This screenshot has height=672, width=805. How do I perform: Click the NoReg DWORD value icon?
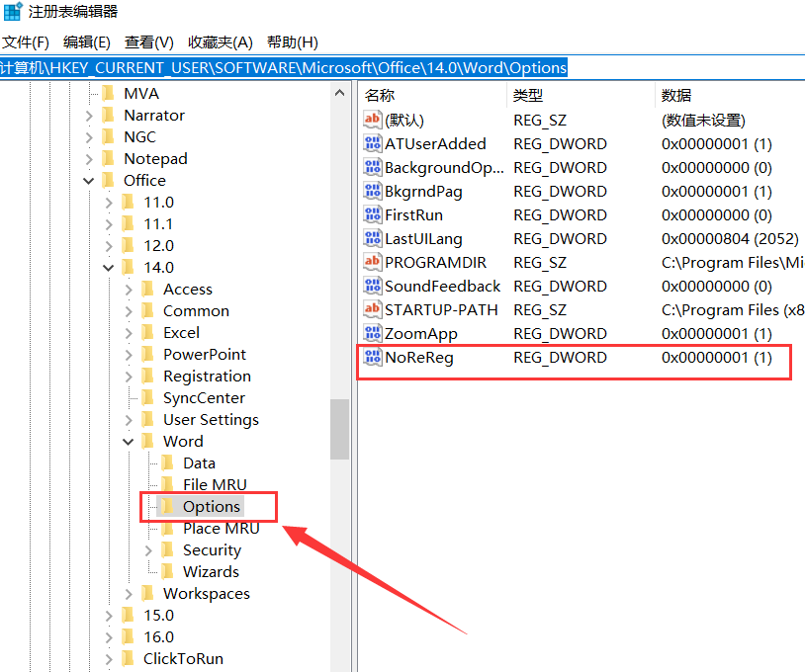[372, 358]
